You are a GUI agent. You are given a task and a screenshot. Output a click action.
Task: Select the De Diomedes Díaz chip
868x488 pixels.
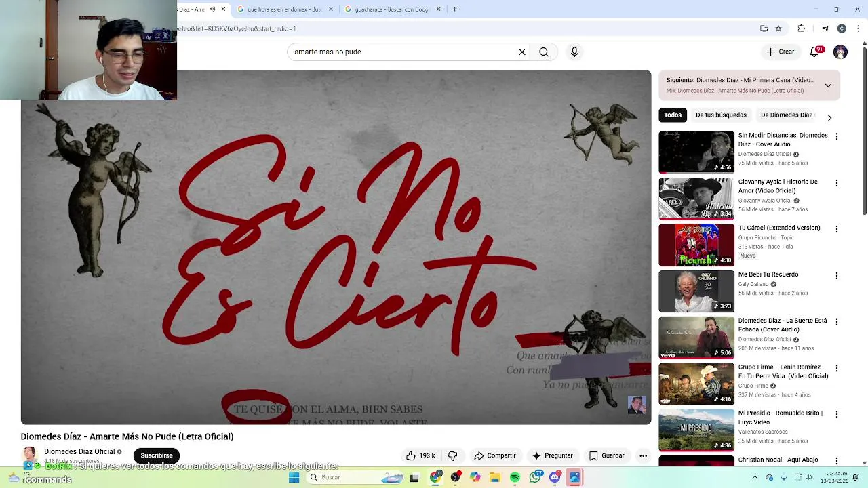click(787, 115)
